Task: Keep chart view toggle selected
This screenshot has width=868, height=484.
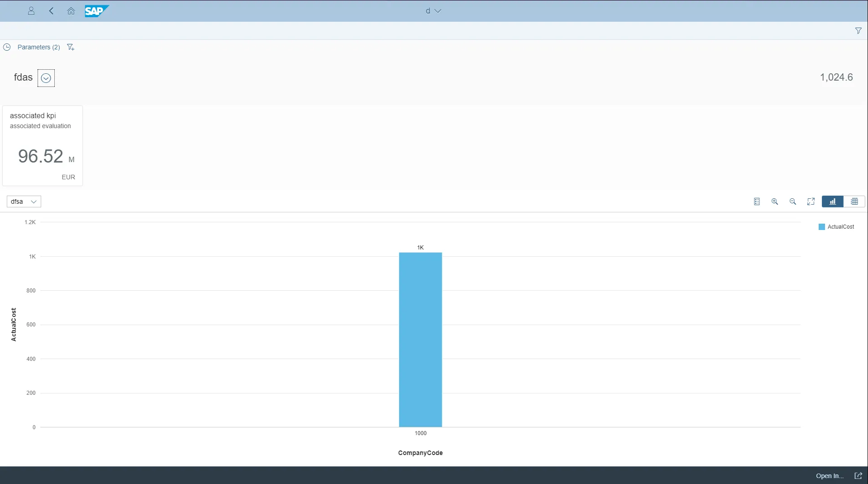Action: [833, 201]
